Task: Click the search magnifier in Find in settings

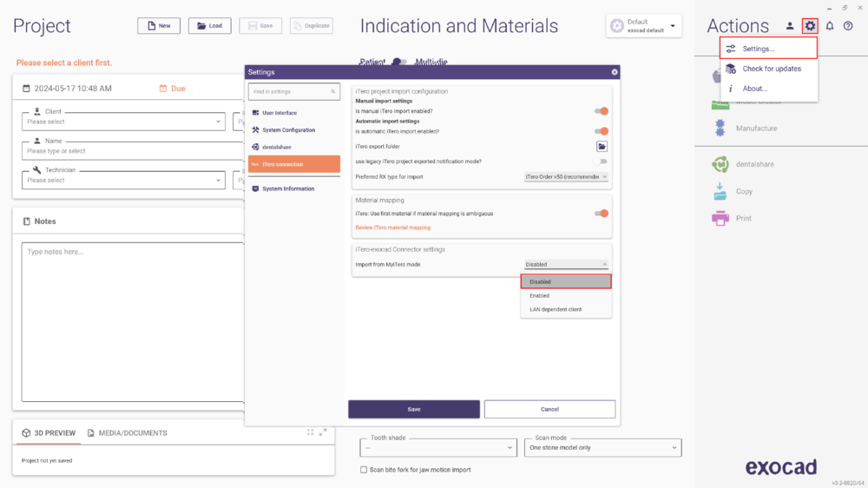Action: [x=332, y=92]
